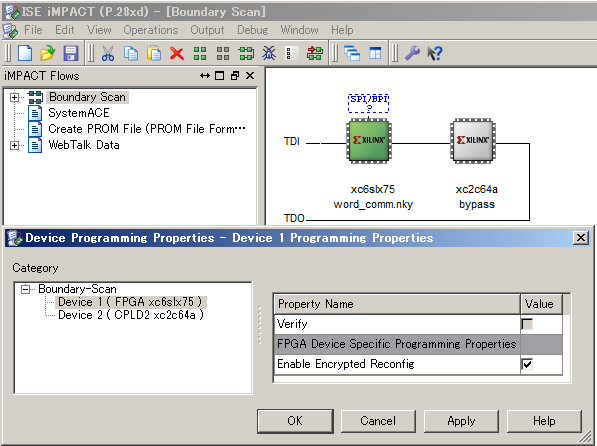This screenshot has width=597, height=446.
Task: Expand the Boundary Scan flow node
Action: point(14,98)
